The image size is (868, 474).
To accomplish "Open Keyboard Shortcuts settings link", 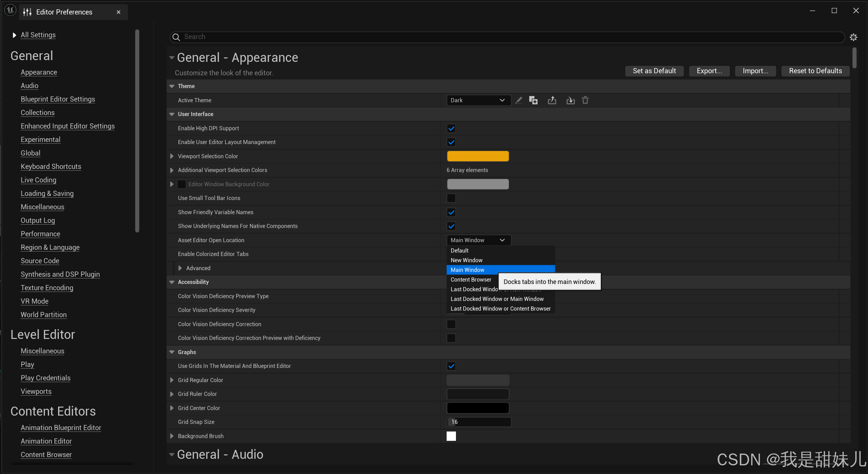I will coord(51,167).
